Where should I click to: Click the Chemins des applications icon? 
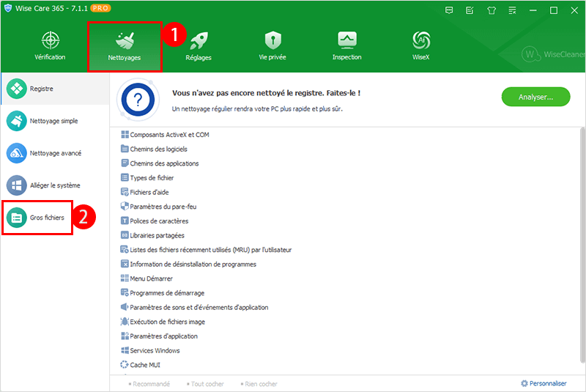tap(125, 163)
